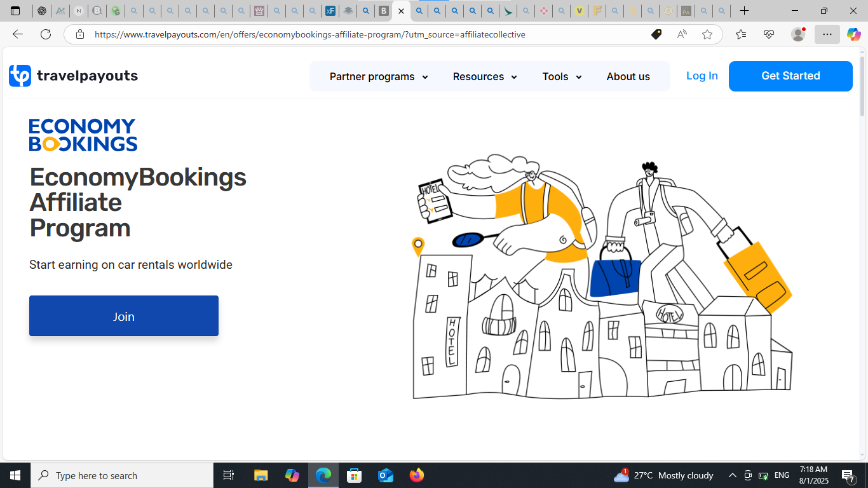Click 'Start earning on car rentals worldwide' text
Viewport: 868px width, 488px height.
[x=131, y=264]
